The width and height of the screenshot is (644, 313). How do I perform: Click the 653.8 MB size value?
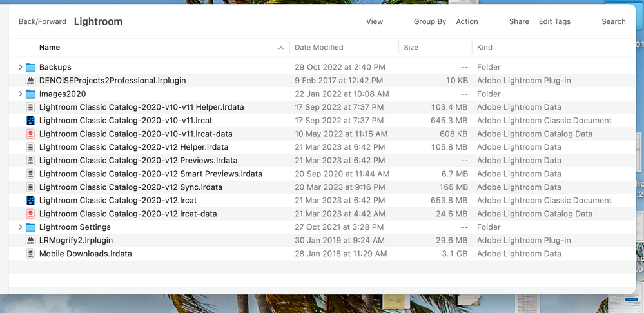click(x=449, y=200)
